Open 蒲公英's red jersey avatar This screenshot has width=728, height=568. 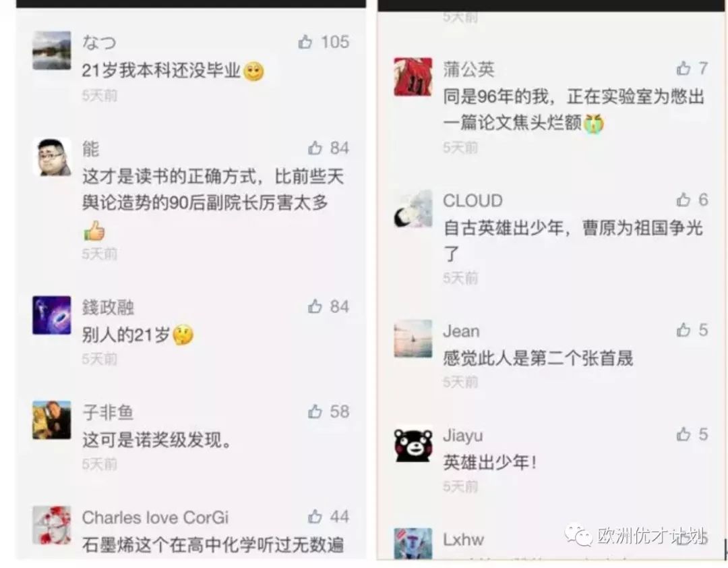point(413,77)
